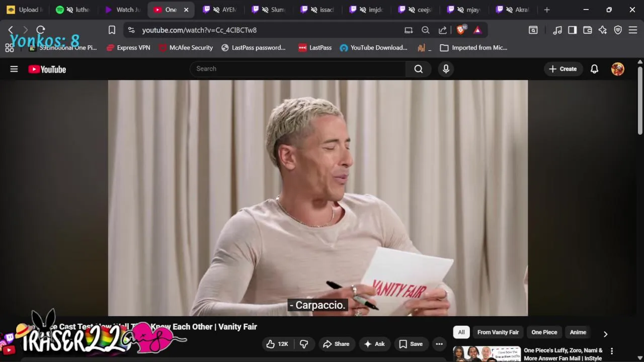Image resolution: width=644 pixels, height=362 pixels.
Task: Go to the YouTube home logo
Action: tap(47, 69)
